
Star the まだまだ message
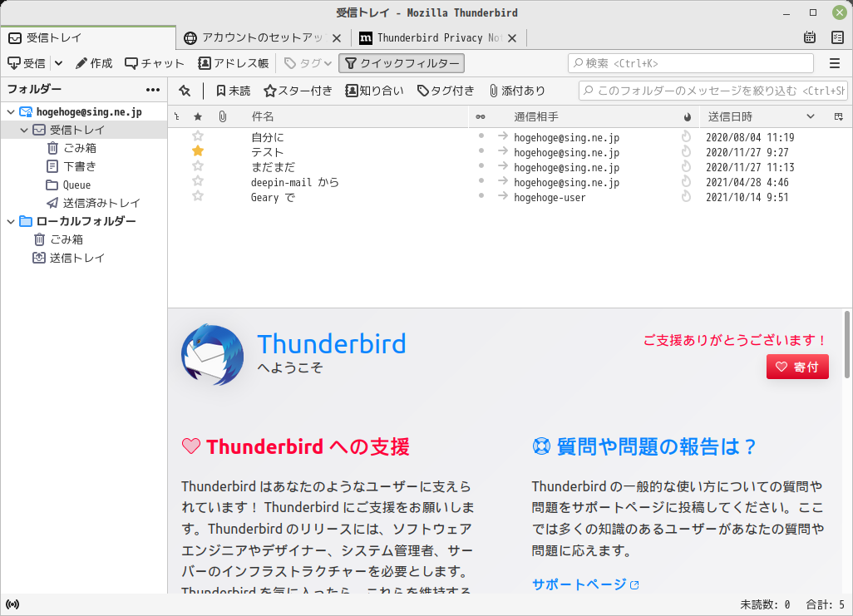[x=198, y=166]
